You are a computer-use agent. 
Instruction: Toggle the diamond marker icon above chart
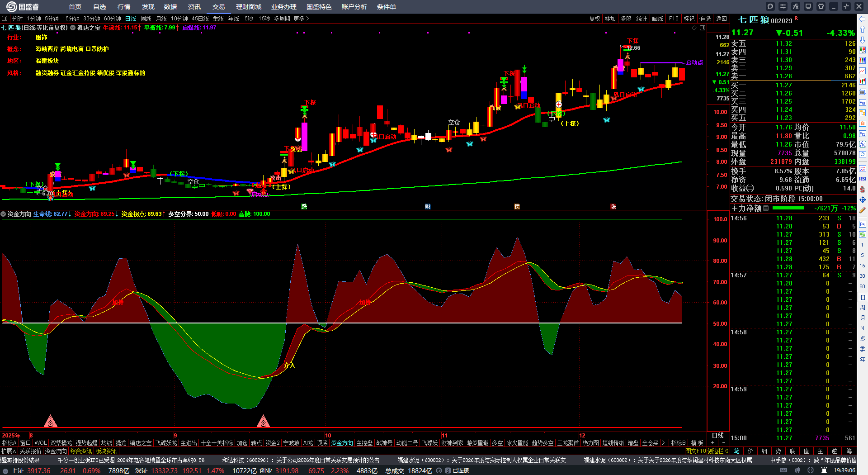[x=694, y=28]
